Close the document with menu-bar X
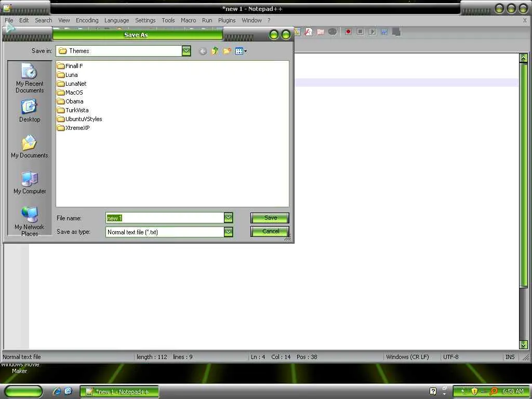Image resolution: width=532 pixels, height=399 pixels. pos(525,20)
